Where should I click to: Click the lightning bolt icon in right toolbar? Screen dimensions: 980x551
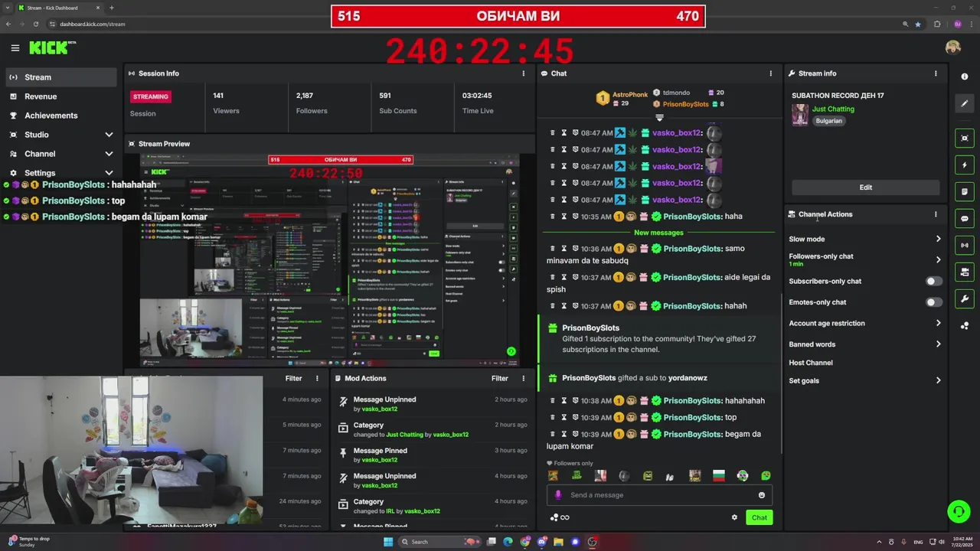click(x=965, y=165)
